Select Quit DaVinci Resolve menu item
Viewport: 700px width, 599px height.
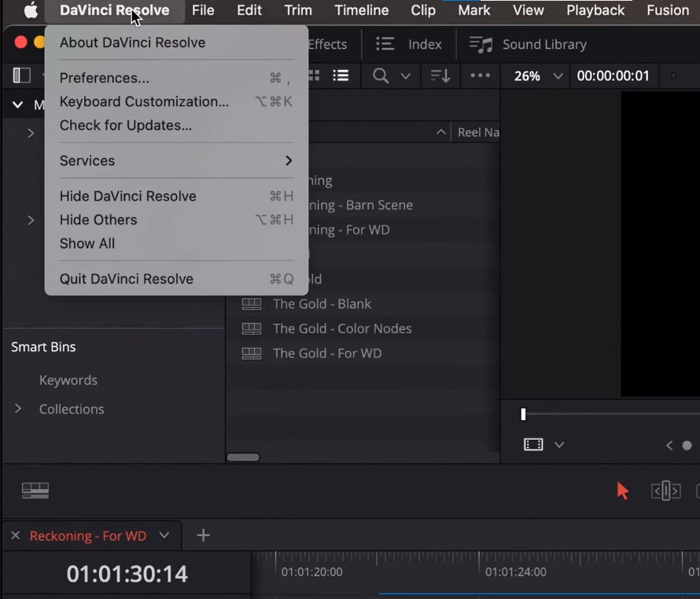[127, 279]
